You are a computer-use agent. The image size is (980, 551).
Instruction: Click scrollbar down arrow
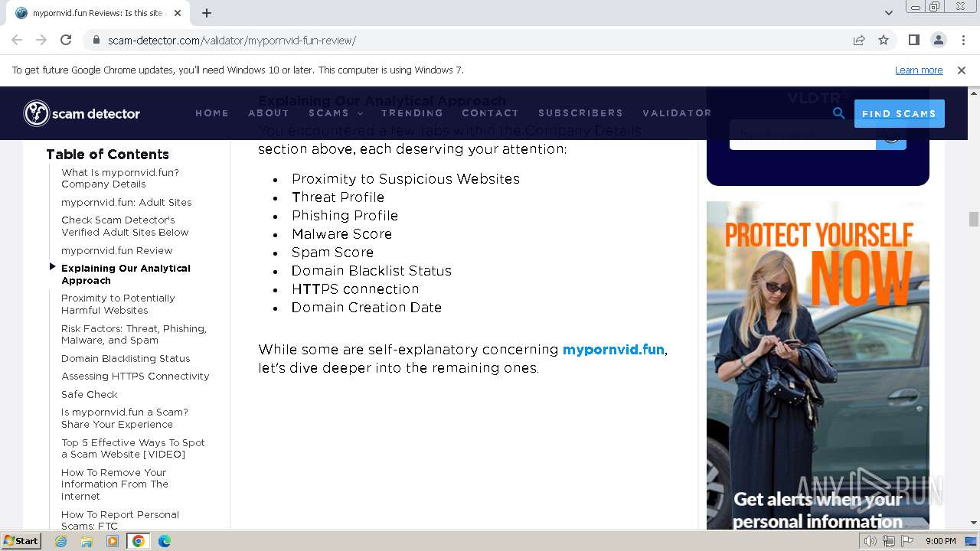click(973, 523)
